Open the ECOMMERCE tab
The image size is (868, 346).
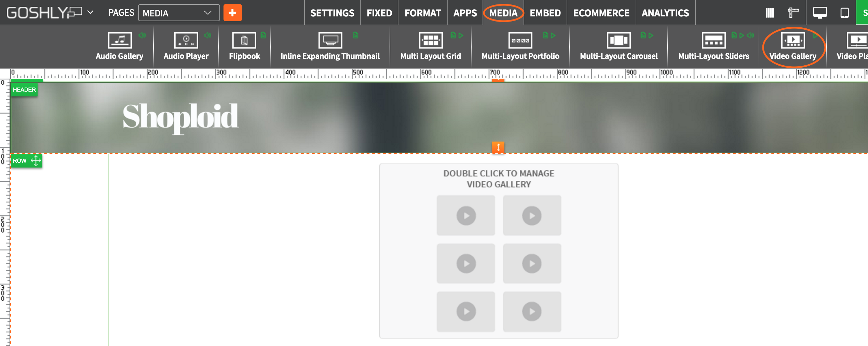tap(601, 13)
